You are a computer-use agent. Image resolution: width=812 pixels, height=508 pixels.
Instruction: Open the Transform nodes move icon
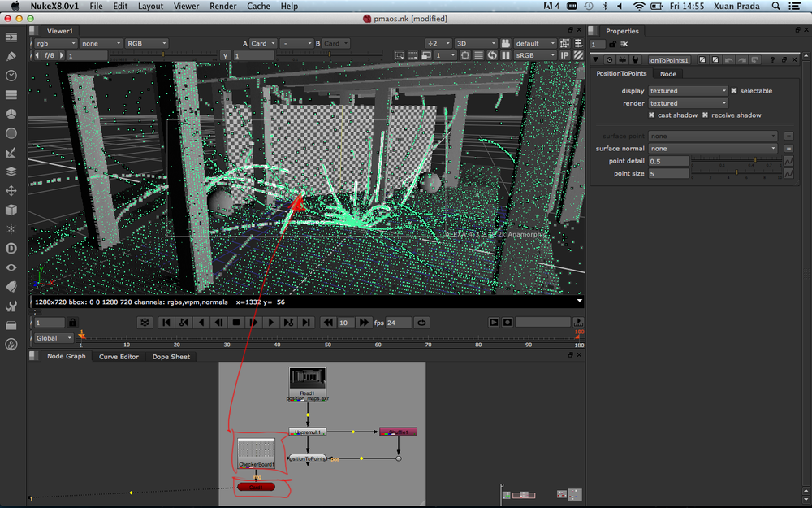pyautogui.click(x=11, y=190)
